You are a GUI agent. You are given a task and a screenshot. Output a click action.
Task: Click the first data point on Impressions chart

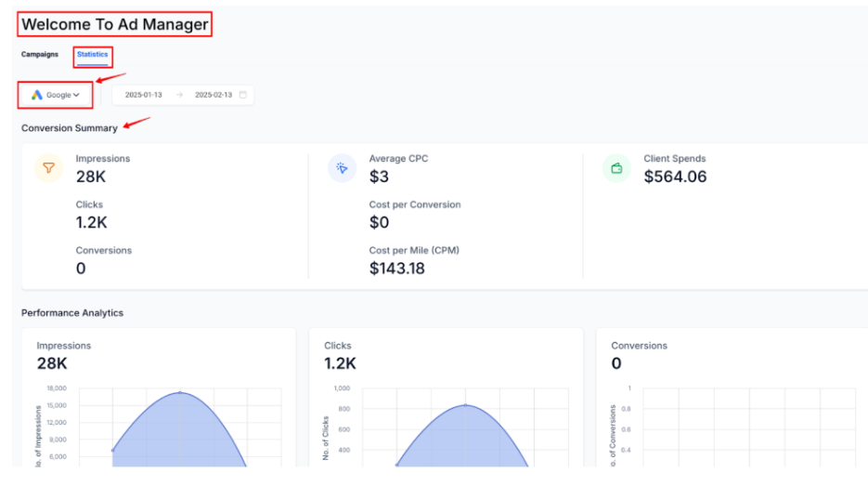click(112, 451)
